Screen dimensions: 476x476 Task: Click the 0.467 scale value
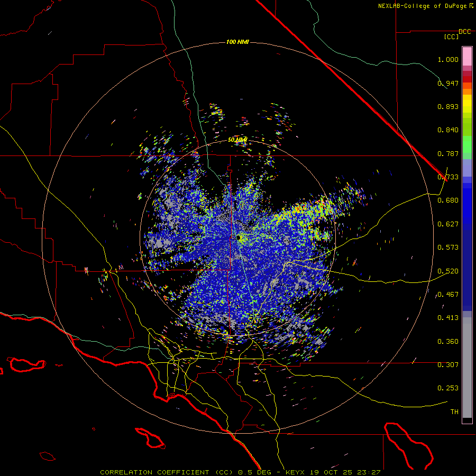(x=448, y=295)
